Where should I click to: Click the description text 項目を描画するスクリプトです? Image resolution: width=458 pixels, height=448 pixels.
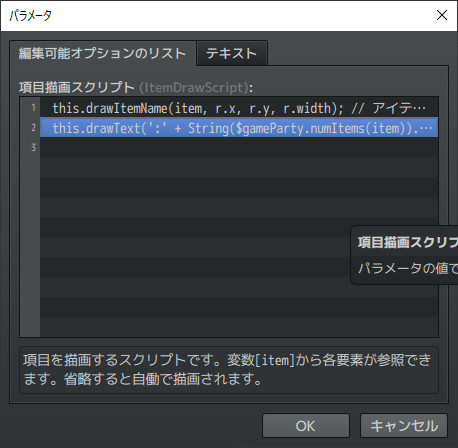(227, 370)
